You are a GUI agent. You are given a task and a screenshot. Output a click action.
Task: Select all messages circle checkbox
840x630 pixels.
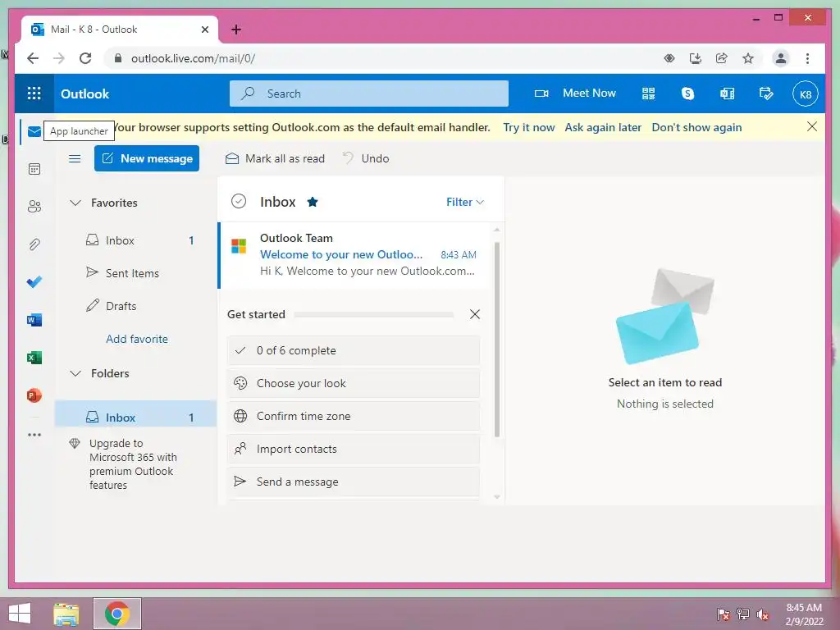(239, 202)
